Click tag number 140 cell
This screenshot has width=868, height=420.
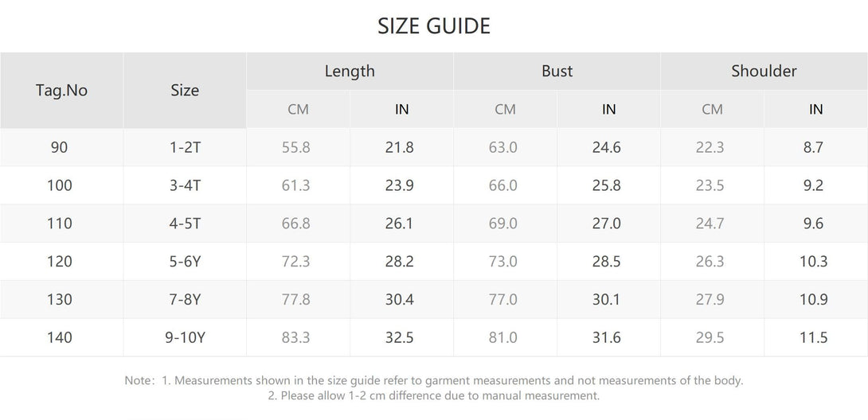[61, 337]
